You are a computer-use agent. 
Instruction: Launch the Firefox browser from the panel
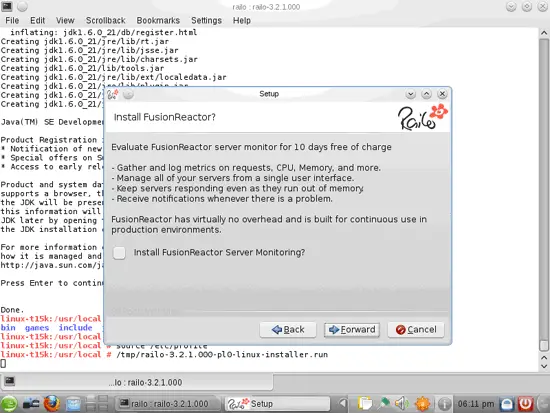tap(52, 404)
